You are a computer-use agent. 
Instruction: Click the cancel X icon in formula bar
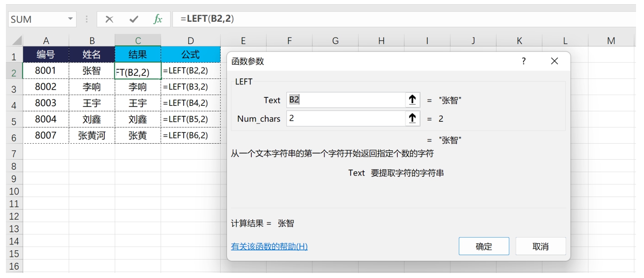(x=109, y=19)
